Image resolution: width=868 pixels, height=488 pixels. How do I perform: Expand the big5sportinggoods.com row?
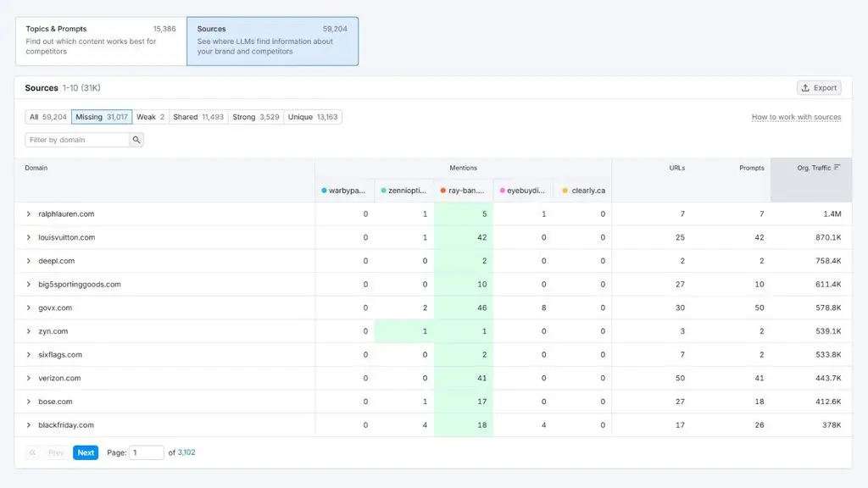click(x=29, y=285)
